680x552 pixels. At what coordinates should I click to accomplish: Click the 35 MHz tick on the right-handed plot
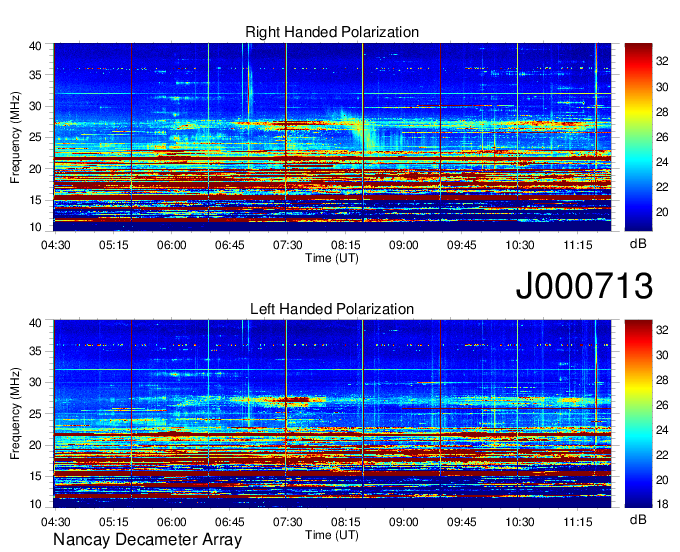[35, 75]
